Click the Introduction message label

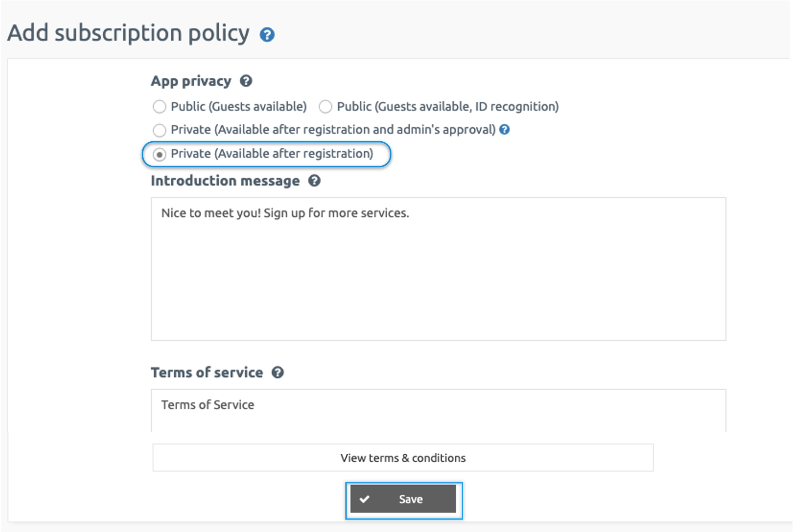pos(225,181)
